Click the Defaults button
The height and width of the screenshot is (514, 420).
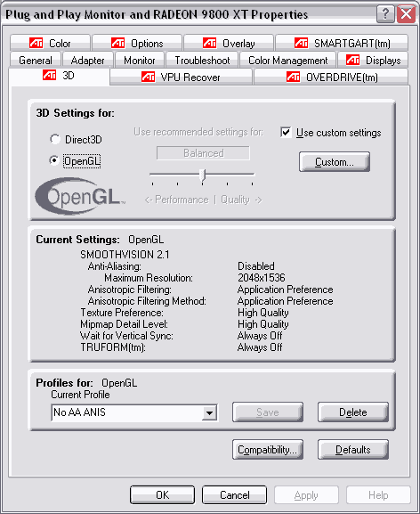353,450
